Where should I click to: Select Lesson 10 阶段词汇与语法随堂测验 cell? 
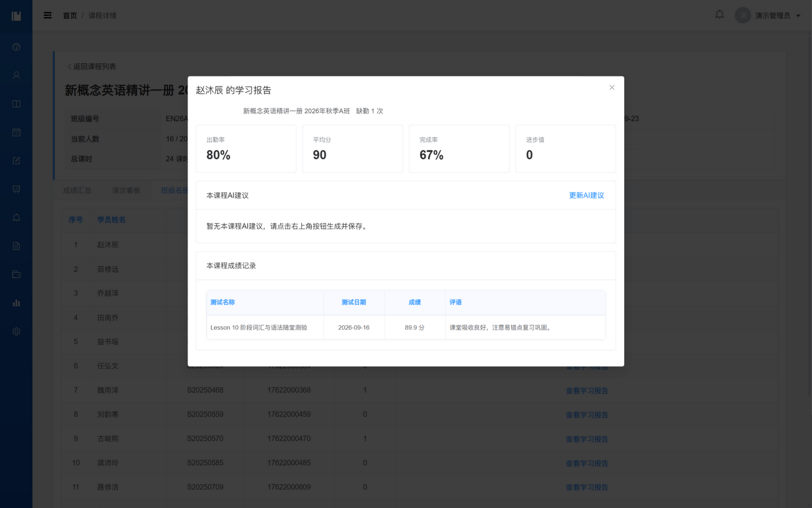[x=265, y=328]
